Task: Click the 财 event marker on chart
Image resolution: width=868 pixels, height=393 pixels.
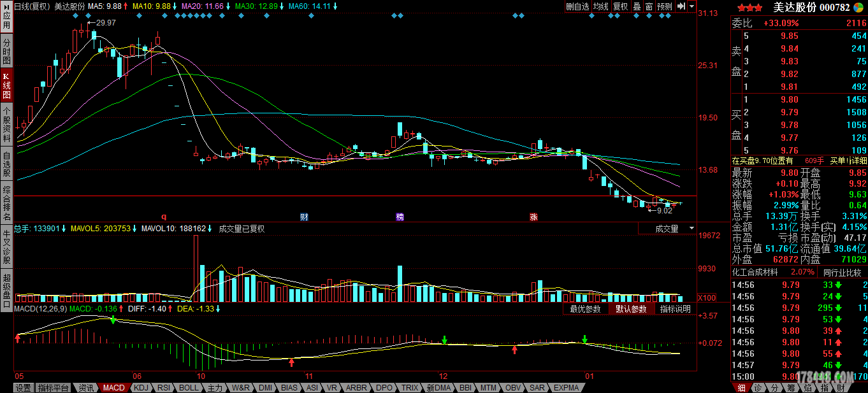Action: [x=305, y=217]
